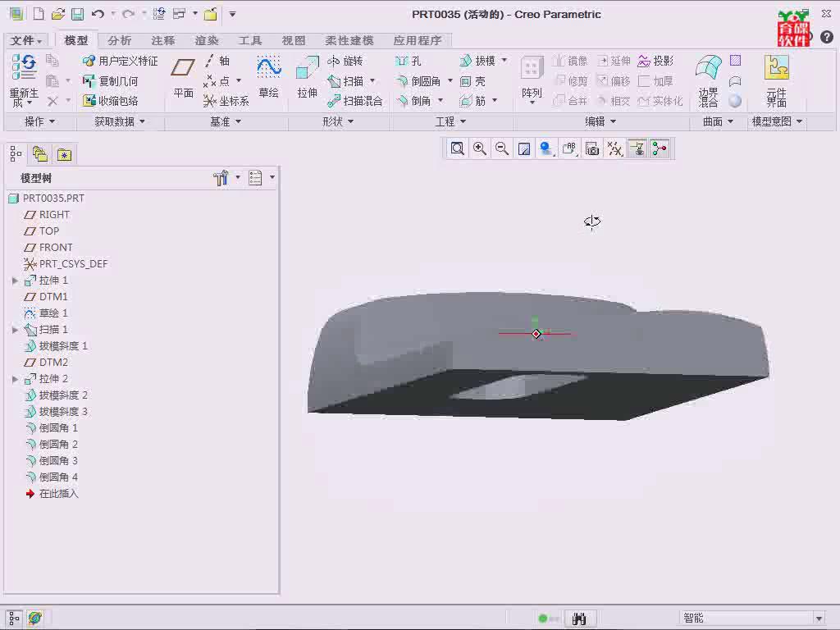
Task: Apply the 倒圆角 (Round) tool
Action: pyautogui.click(x=418, y=81)
